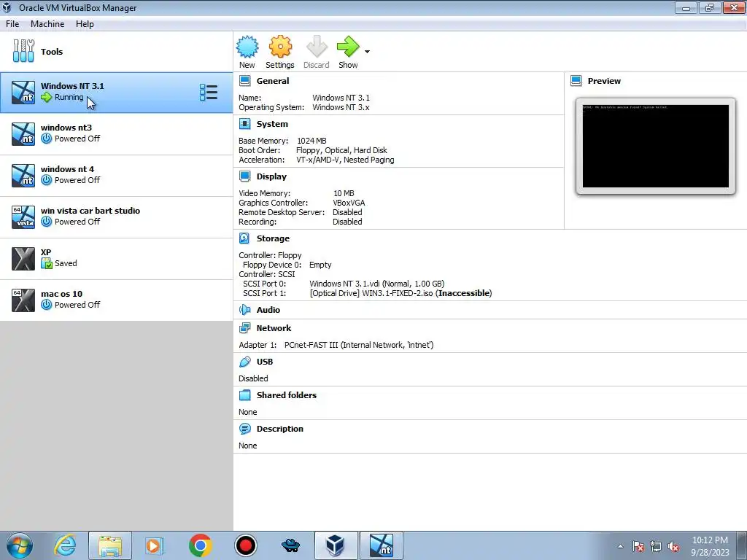Viewport: 747px width, 560px height.
Task: Launch Internet Explorer from the taskbar
Action: pyautogui.click(x=65, y=545)
